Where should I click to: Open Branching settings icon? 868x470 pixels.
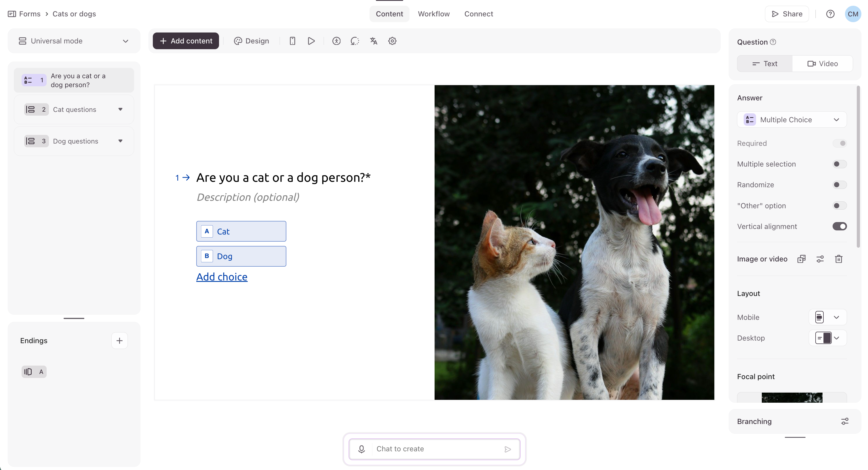[x=844, y=421]
